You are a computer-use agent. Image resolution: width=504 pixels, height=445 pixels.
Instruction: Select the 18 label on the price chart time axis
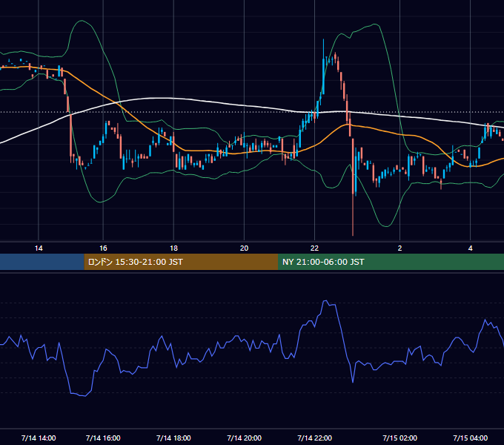(173, 248)
